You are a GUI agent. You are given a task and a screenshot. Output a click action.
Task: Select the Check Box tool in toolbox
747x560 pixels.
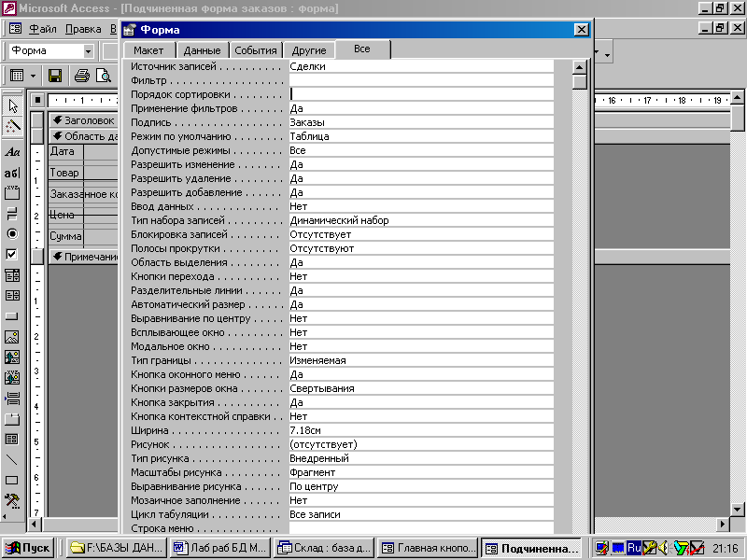pyautogui.click(x=12, y=254)
